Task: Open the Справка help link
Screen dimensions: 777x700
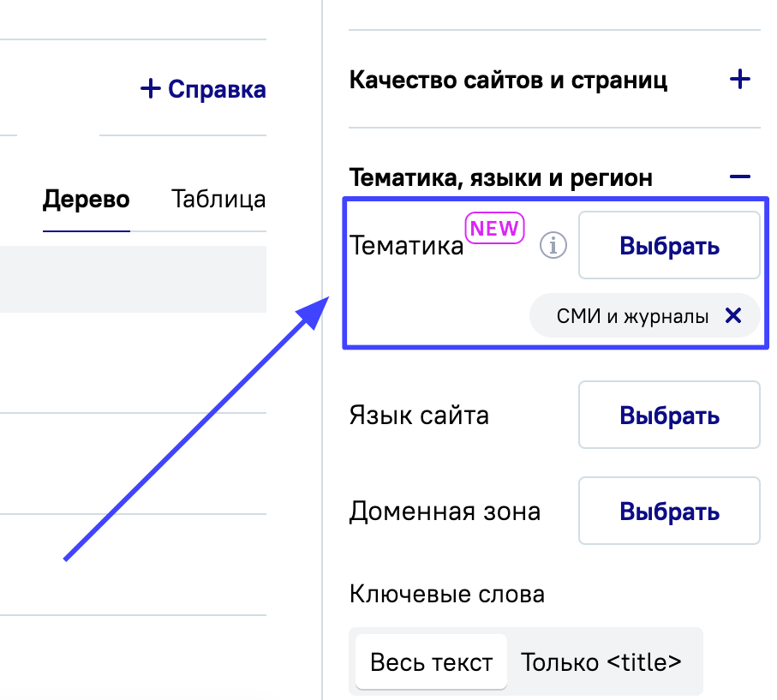Action: click(216, 88)
